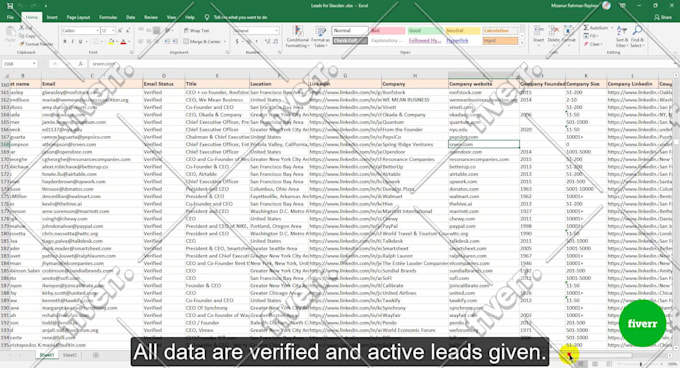Activate the Format Painter
680x368 pixels.
(36, 44)
